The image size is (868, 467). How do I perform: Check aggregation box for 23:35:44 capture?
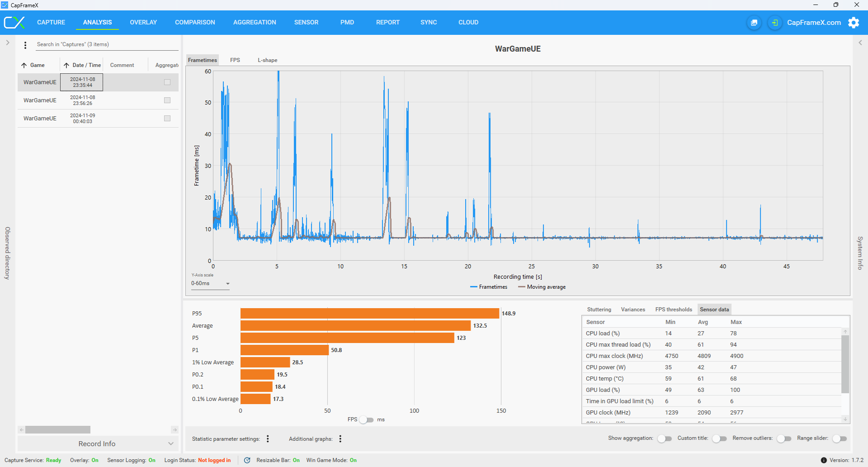[167, 82]
